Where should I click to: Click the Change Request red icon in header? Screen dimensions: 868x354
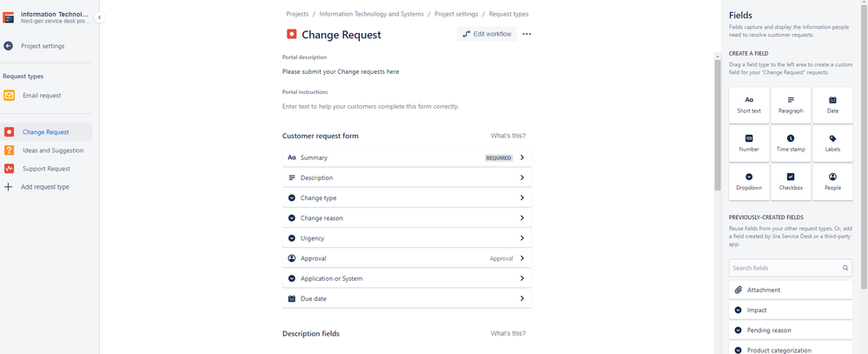tap(292, 34)
